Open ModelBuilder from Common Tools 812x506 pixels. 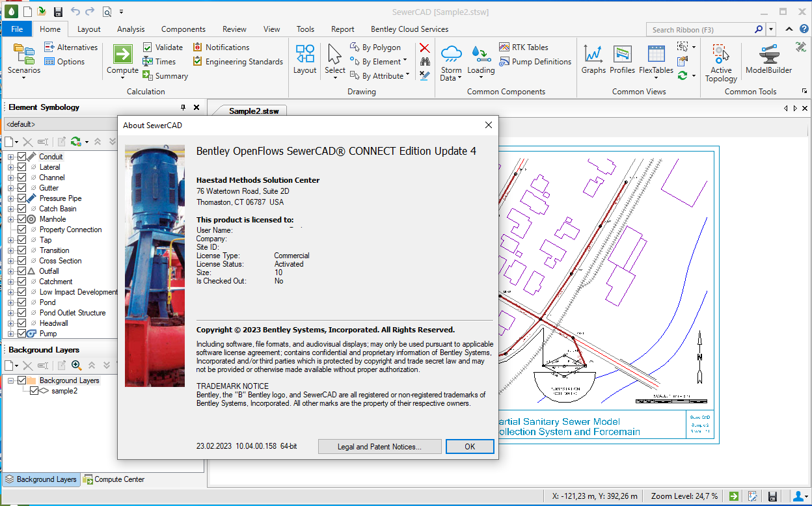[x=768, y=60]
